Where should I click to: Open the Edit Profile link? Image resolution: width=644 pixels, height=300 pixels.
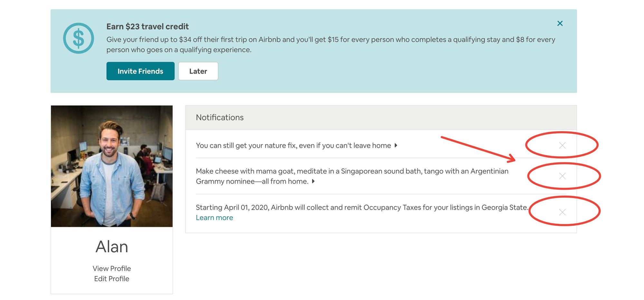tap(112, 279)
